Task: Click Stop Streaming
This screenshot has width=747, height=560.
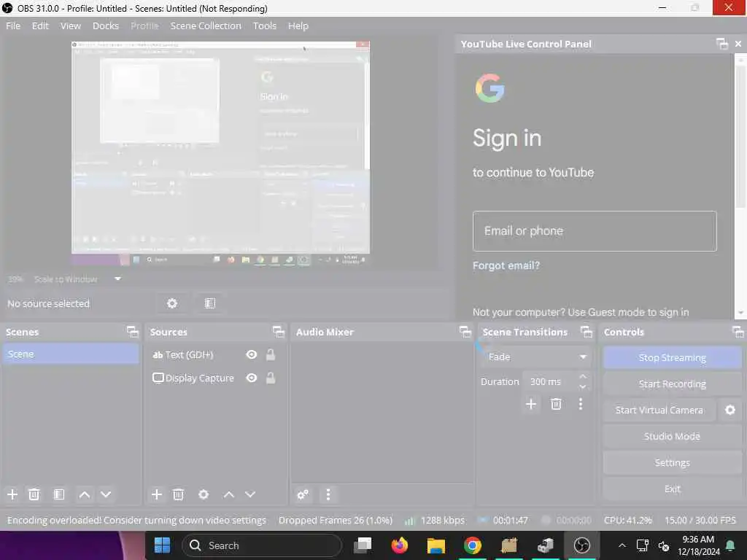Action: click(x=672, y=357)
